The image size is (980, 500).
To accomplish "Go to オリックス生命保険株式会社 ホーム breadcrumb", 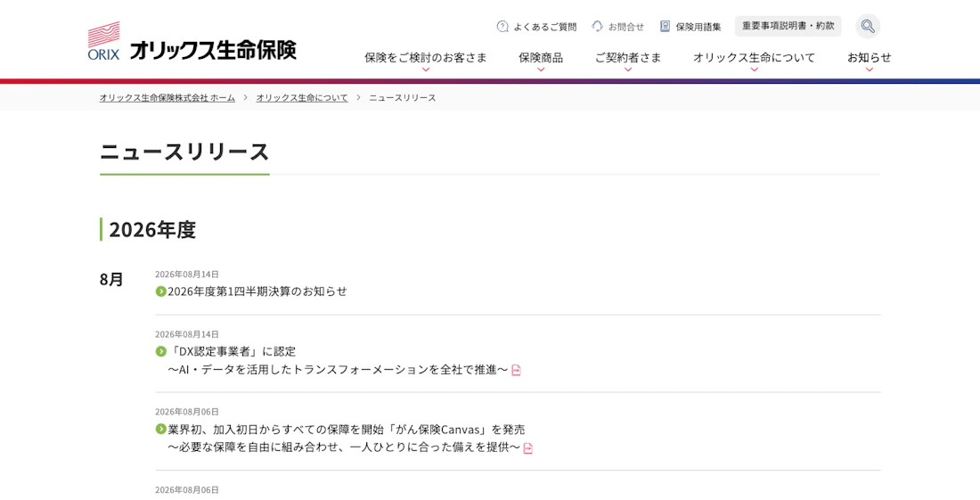I will coord(167,97).
